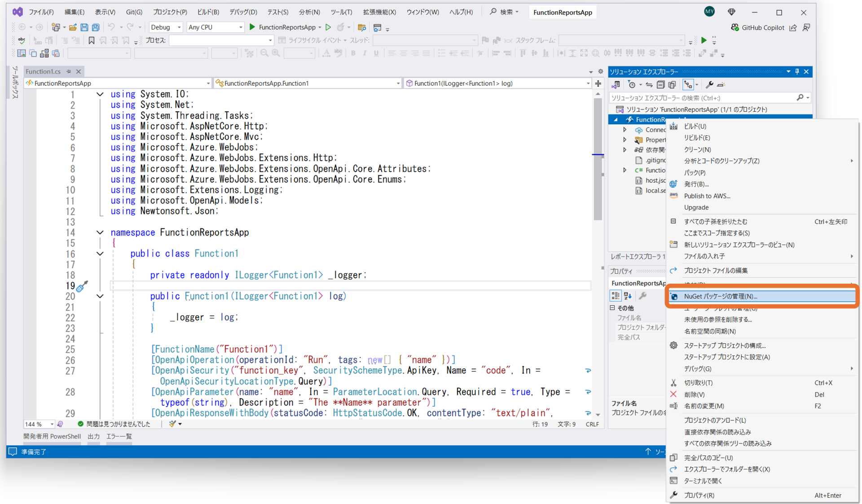Open the FunctionReportsApp project navigation dropdown

click(118, 83)
